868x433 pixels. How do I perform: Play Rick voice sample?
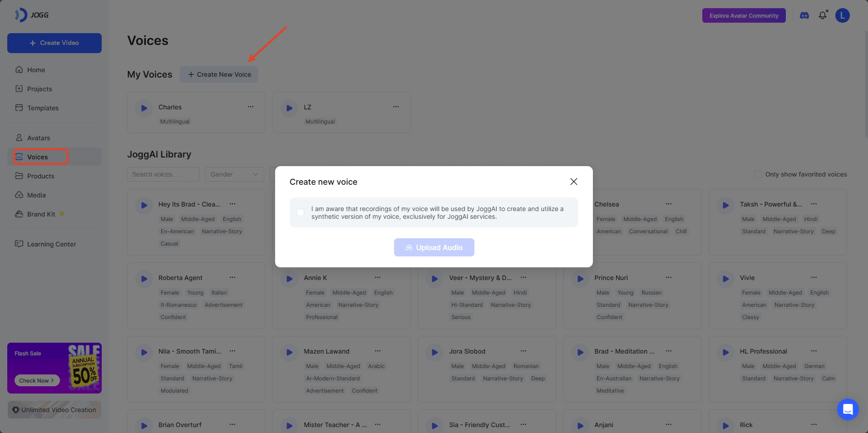[x=725, y=426]
